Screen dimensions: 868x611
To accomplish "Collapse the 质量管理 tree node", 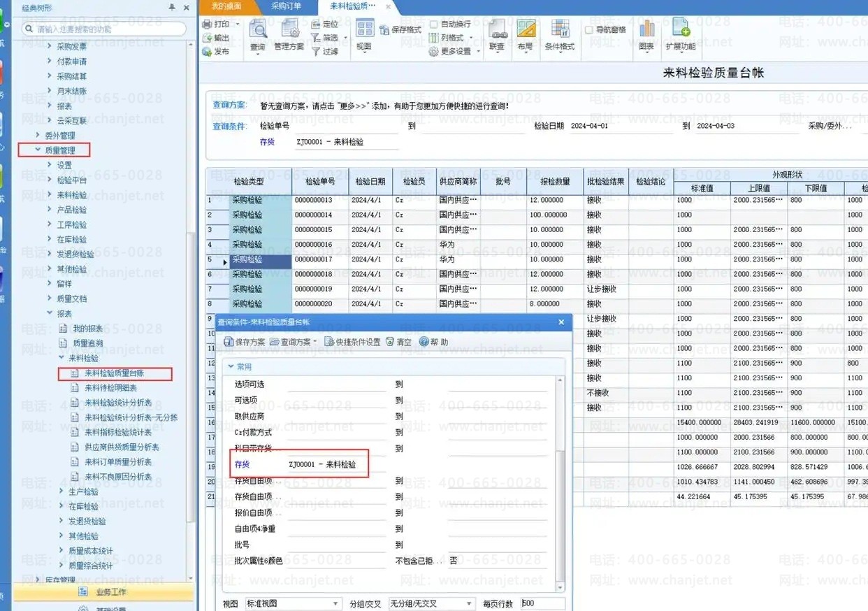I will (38, 150).
